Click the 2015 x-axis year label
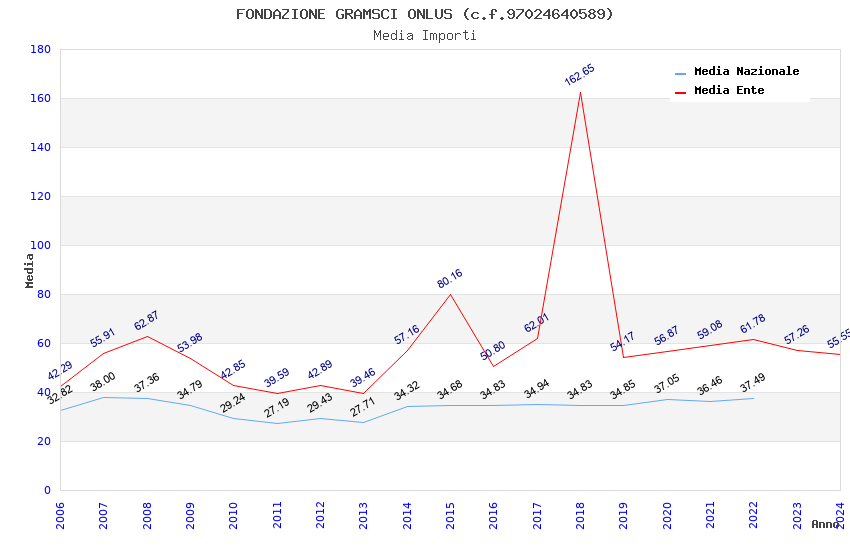Screen dimensions: 850x550 (450, 515)
